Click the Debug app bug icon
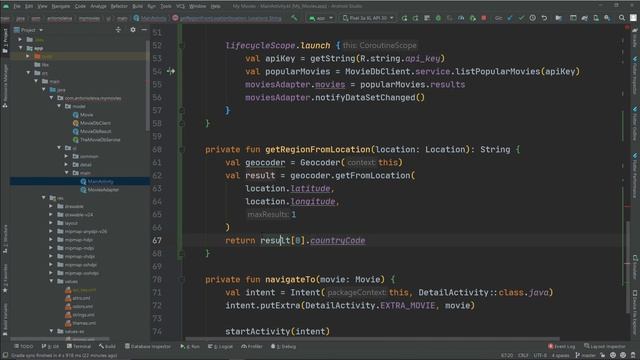 (x=438, y=18)
